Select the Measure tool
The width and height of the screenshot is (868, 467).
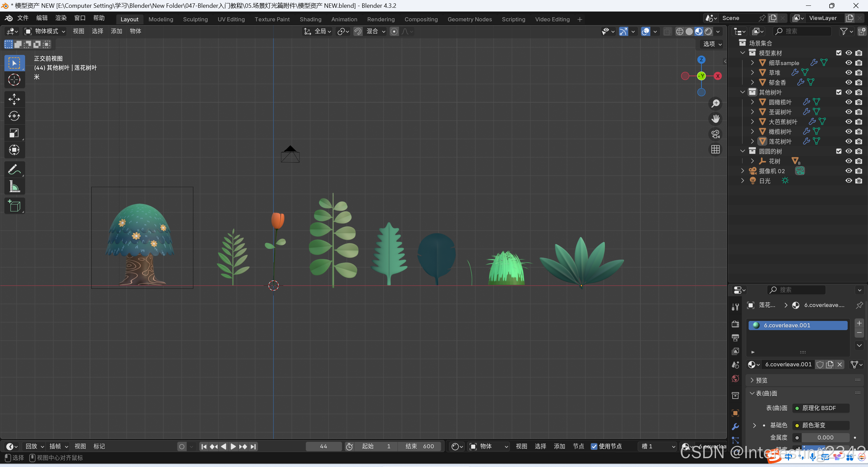14,186
